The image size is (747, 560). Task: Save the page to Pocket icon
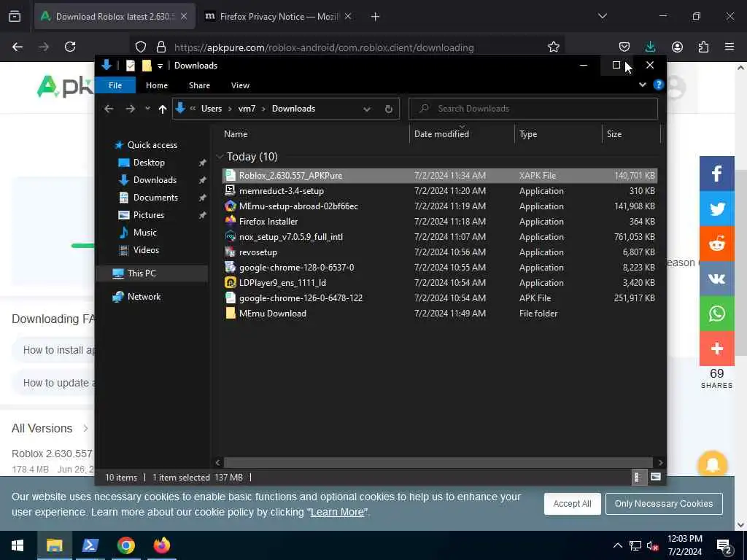[x=624, y=47]
